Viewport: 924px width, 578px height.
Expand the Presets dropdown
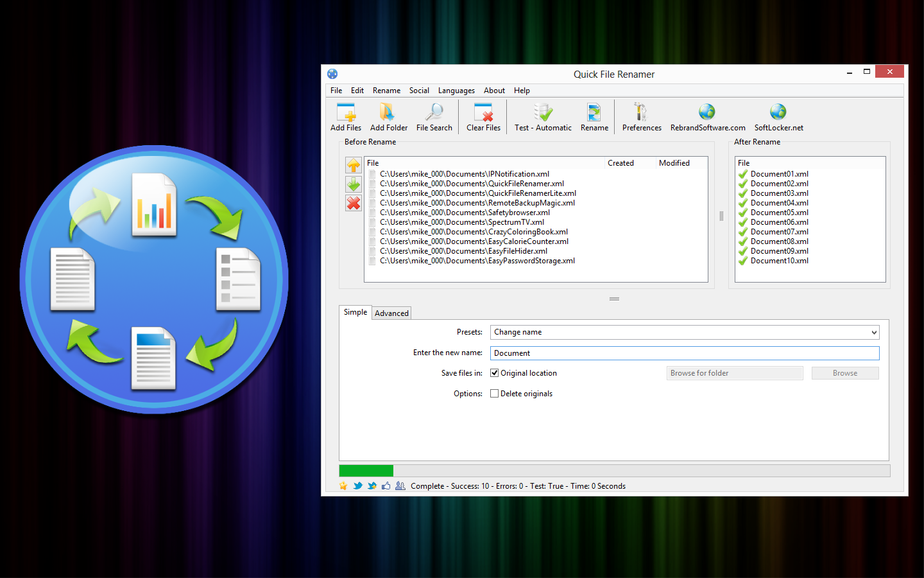873,332
